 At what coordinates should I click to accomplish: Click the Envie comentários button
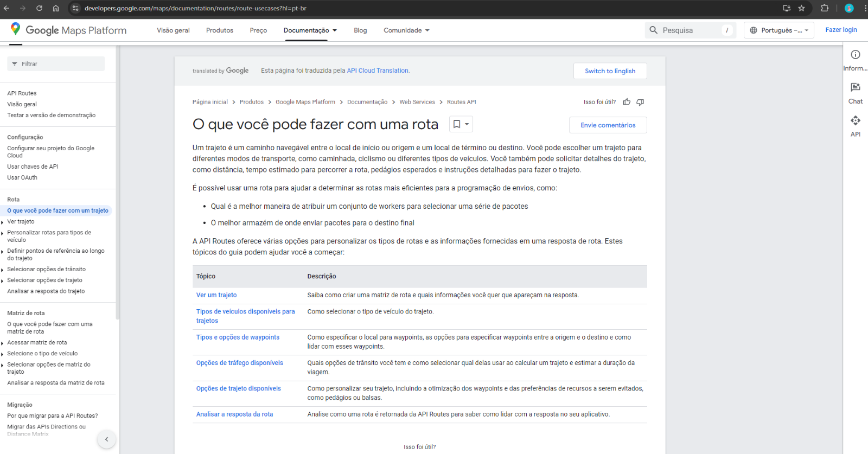608,125
